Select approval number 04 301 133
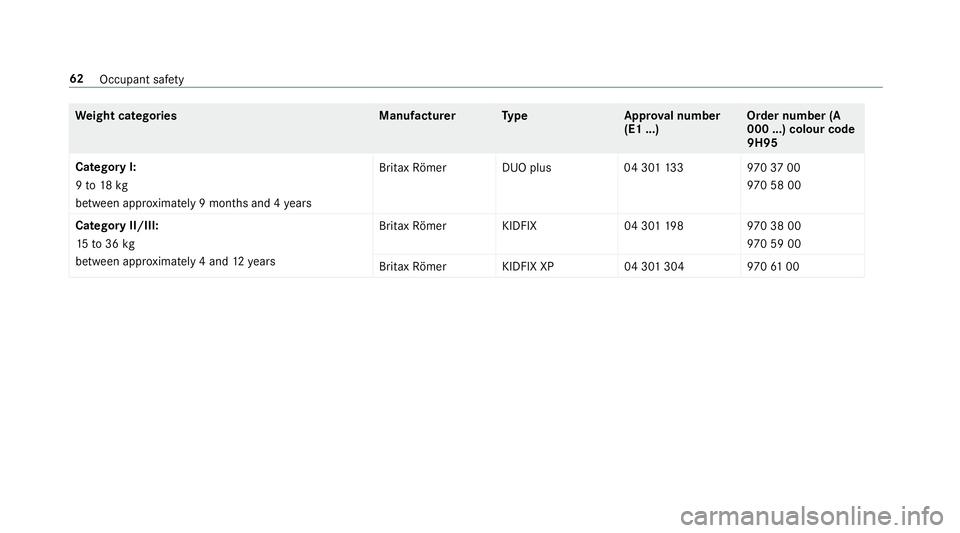Image resolution: width=960 pixels, height=533 pixels. point(653,168)
